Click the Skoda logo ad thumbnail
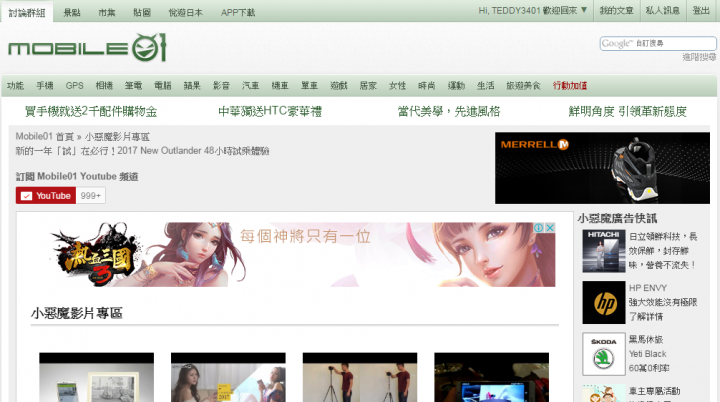 [x=604, y=354]
